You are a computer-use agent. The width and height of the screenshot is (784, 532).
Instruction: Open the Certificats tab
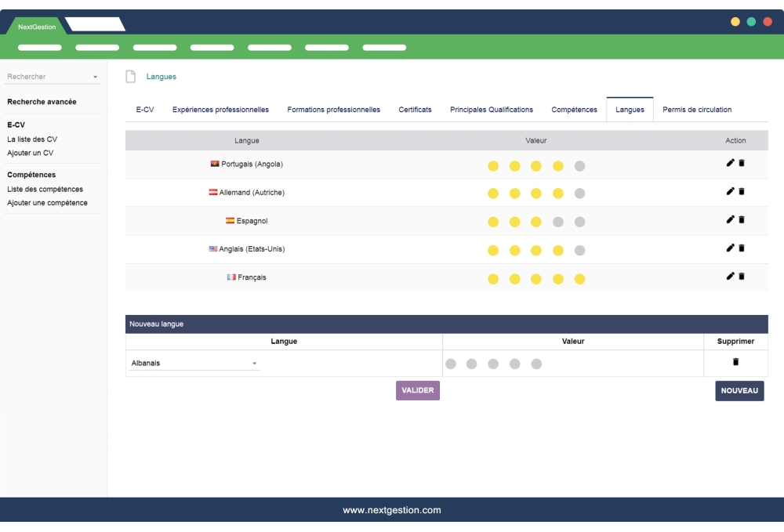415,110
